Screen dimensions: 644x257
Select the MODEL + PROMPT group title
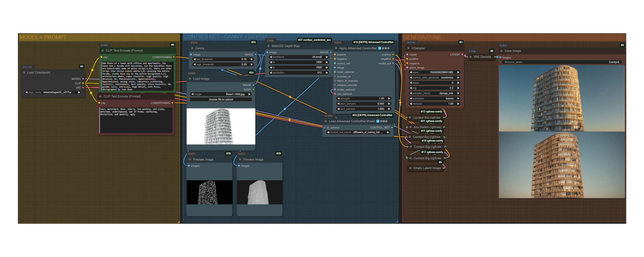point(43,37)
